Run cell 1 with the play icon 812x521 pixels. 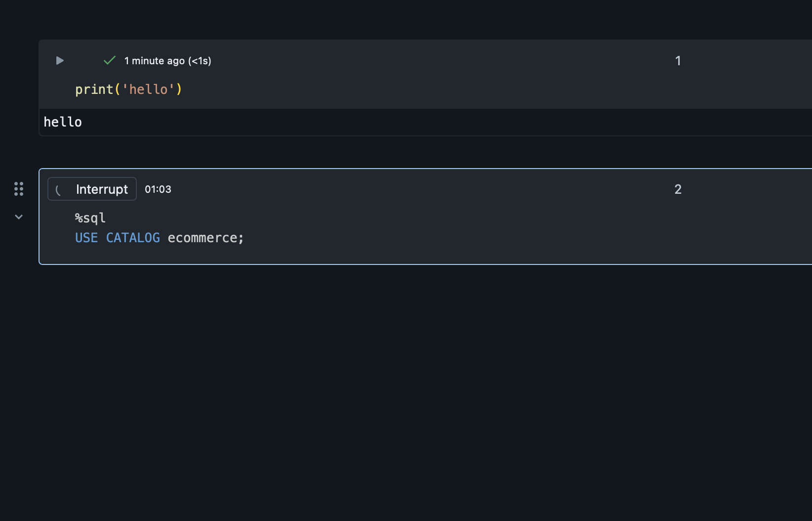[60, 61]
